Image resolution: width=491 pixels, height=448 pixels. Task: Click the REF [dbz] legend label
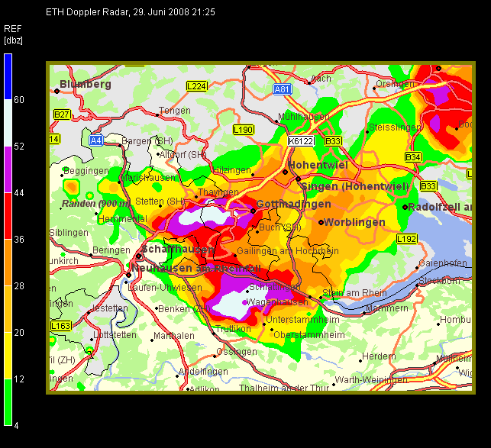[13, 34]
